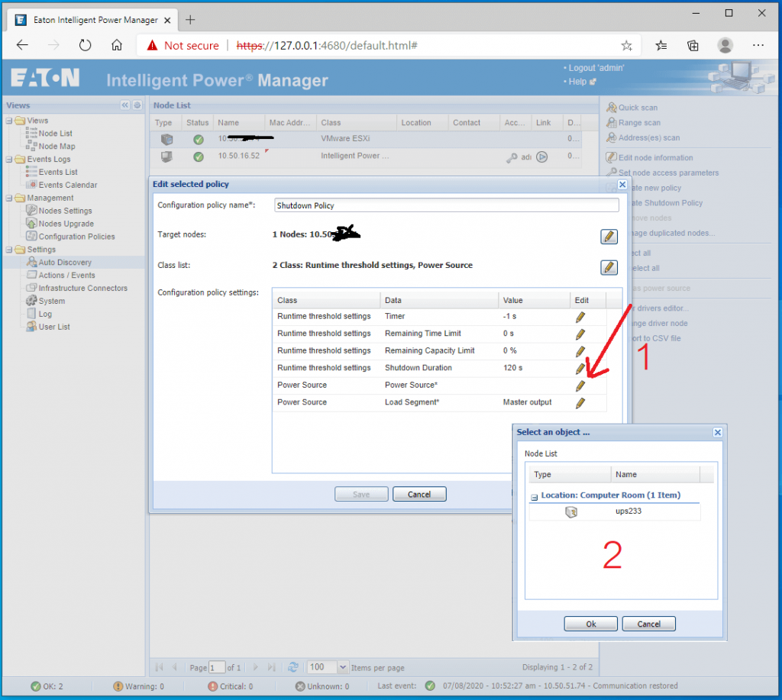Open the Items per page dropdown
This screenshot has height=700, width=782.
click(343, 667)
